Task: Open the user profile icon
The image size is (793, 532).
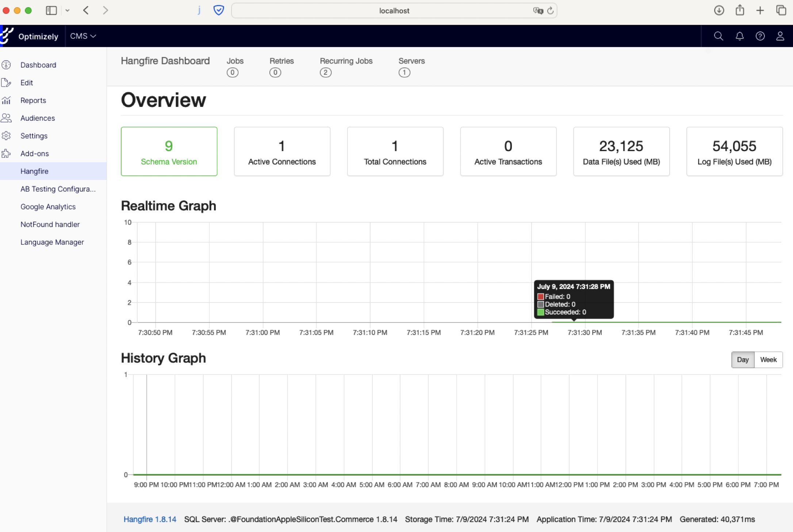Action: click(x=780, y=36)
